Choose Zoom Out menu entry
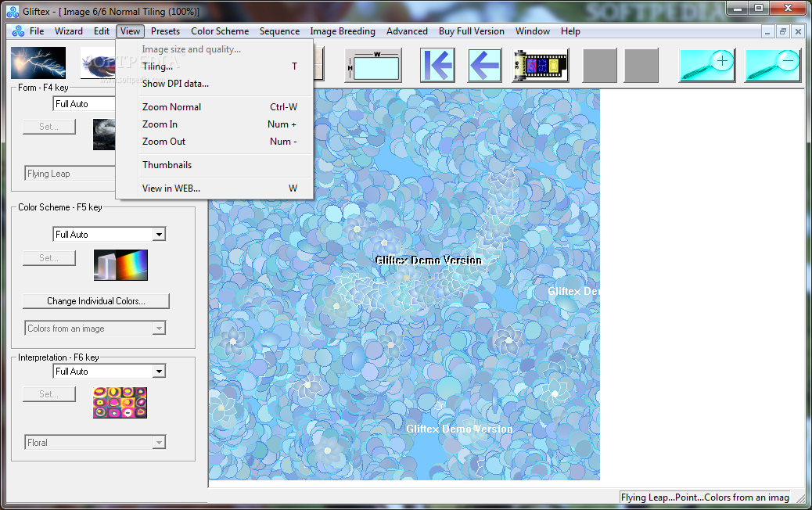Image resolution: width=812 pixels, height=510 pixels. point(214,142)
